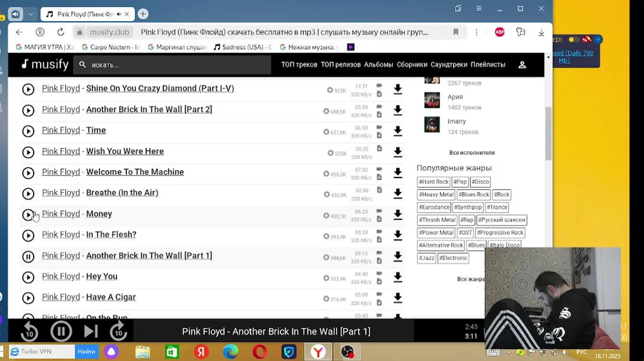Play In The Flesh? track
644x361 pixels.
point(28,236)
